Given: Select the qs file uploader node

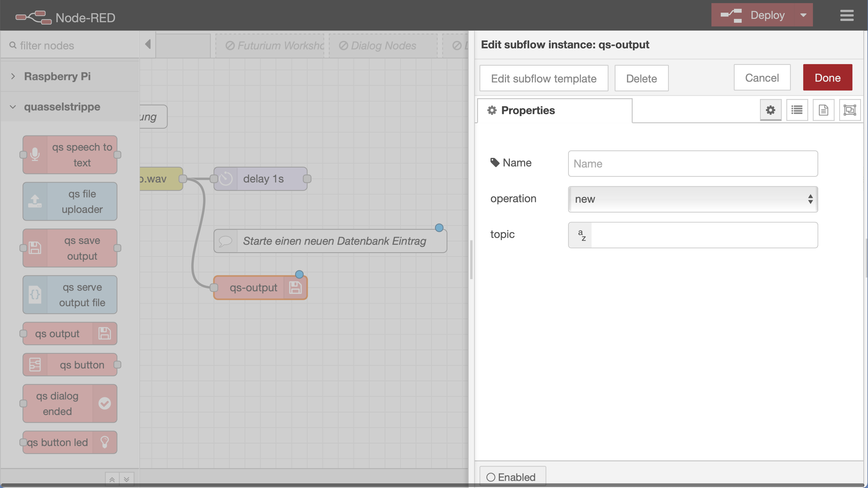Looking at the screenshot, I should tap(70, 201).
